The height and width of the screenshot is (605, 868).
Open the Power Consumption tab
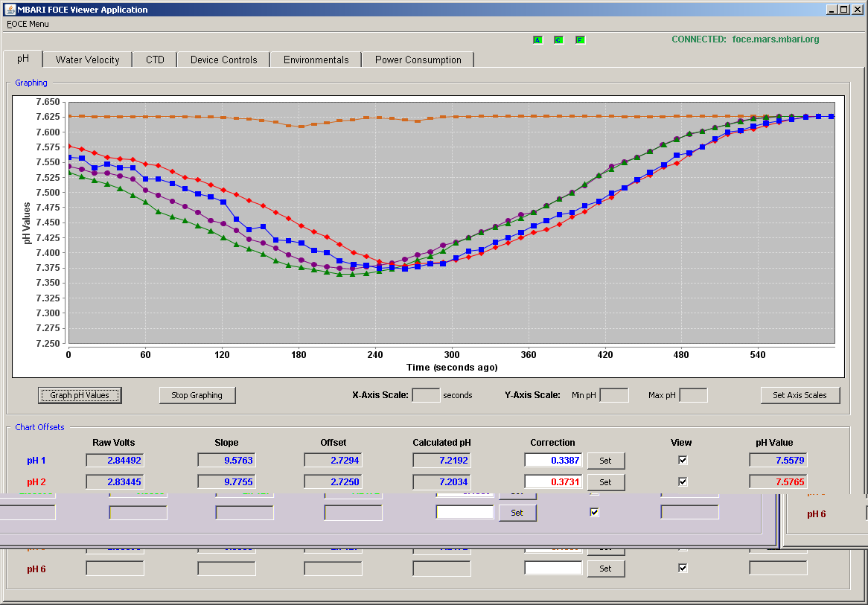418,60
